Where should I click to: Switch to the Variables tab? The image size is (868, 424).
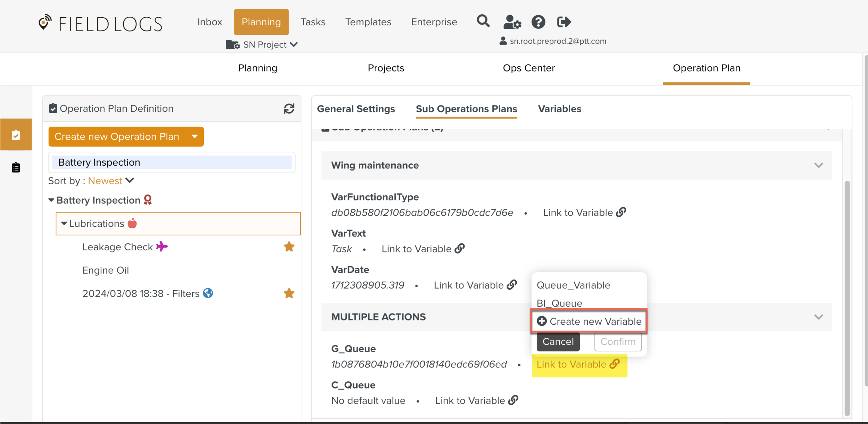pos(559,109)
